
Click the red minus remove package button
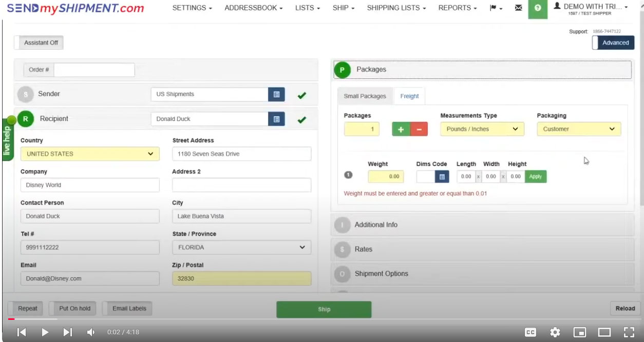coord(419,129)
